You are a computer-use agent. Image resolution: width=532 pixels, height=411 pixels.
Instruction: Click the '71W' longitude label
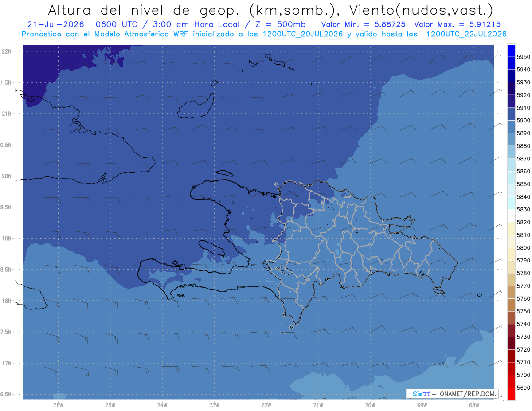tap(318, 405)
